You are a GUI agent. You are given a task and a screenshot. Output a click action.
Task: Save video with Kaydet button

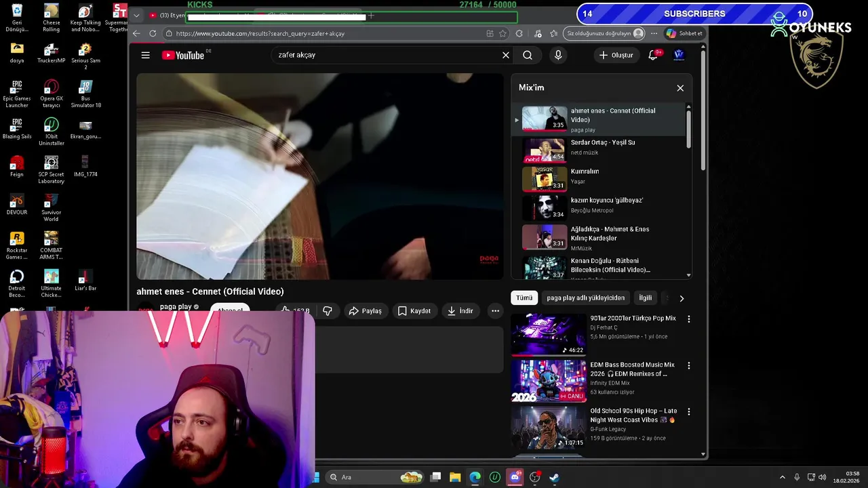(414, 310)
